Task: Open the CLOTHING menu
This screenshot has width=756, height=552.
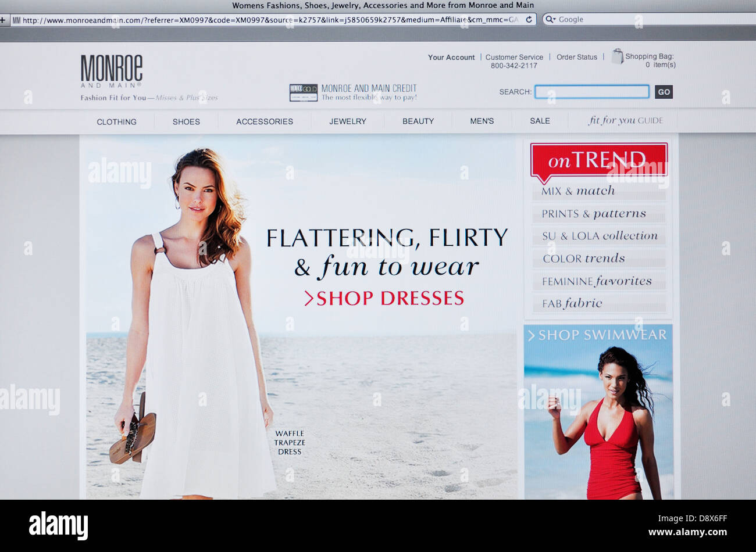Action: (116, 121)
